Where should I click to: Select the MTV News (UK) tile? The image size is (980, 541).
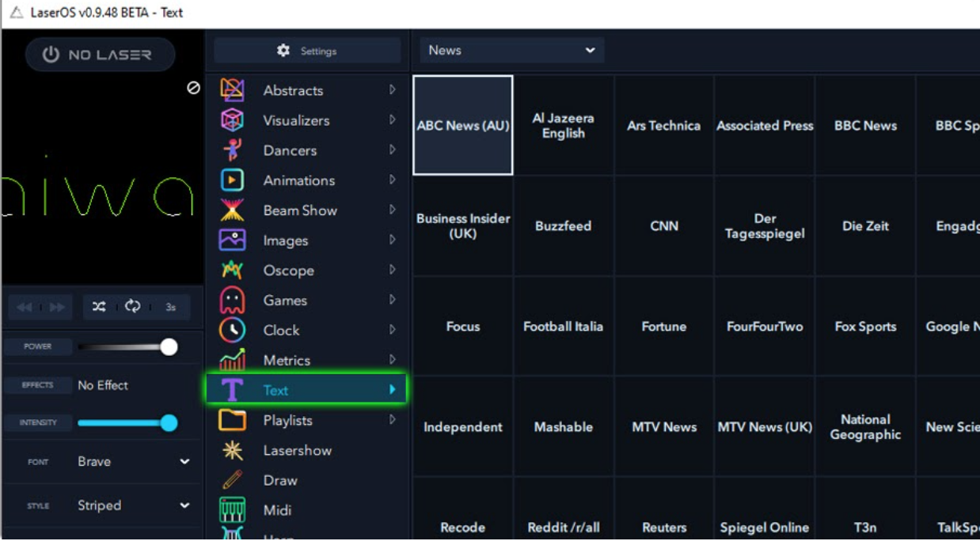coord(765,427)
